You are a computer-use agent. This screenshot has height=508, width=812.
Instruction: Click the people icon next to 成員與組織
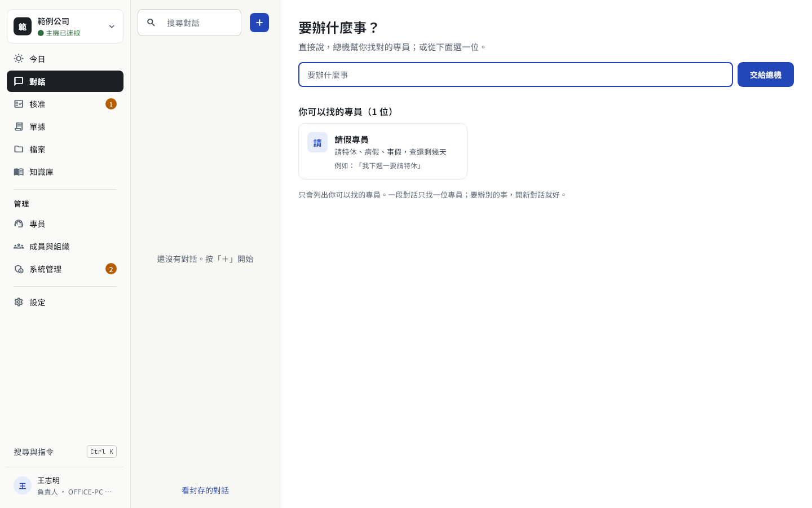point(19,246)
